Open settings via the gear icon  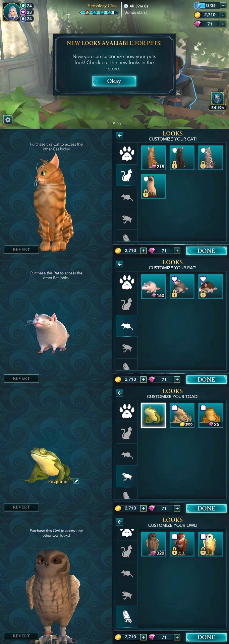(8, 120)
